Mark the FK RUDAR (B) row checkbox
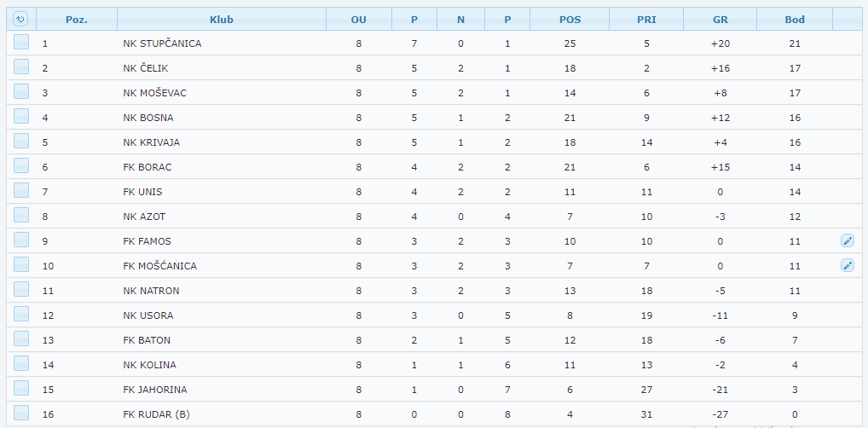Viewport: 868px width, 428px height. pyautogui.click(x=21, y=414)
